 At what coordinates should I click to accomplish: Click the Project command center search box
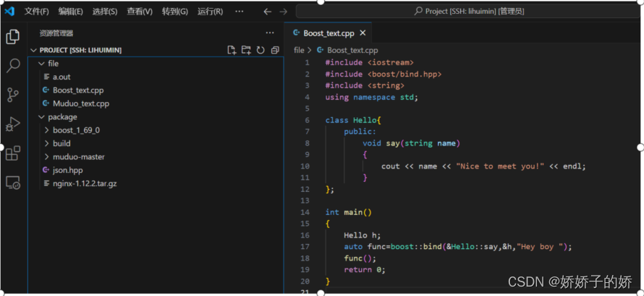[469, 12]
